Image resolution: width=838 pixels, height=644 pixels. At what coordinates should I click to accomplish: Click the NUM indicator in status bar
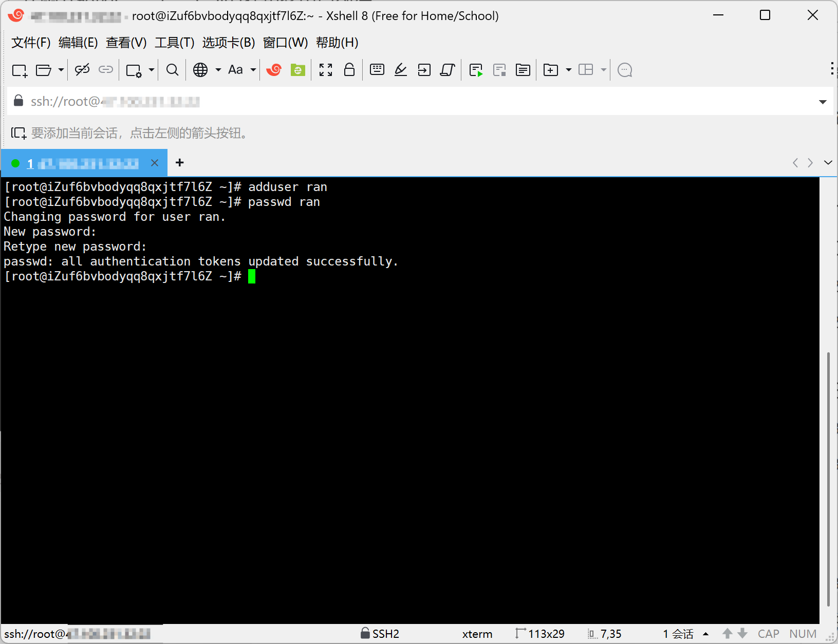pos(803,634)
